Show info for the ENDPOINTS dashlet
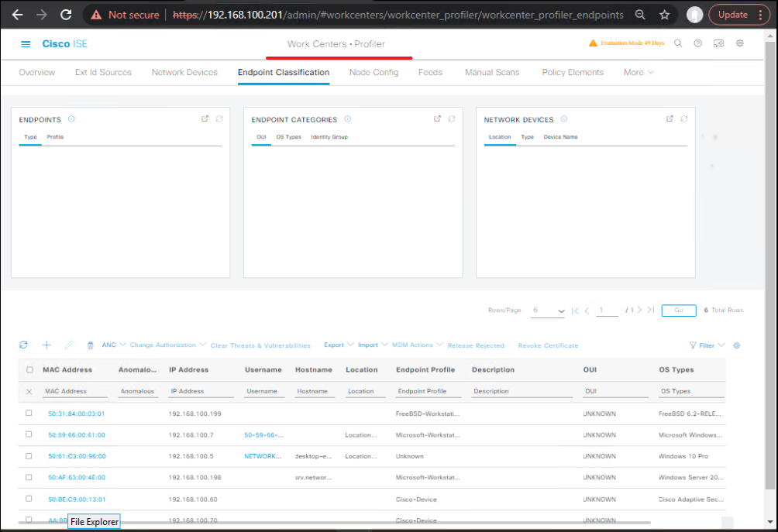This screenshot has height=532, width=778. (x=71, y=119)
